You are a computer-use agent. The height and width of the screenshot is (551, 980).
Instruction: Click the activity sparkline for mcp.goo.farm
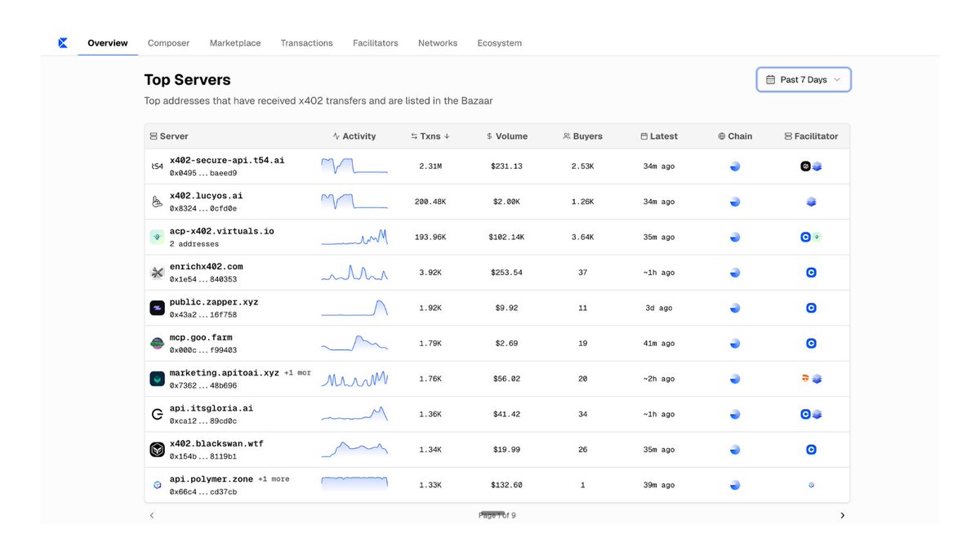click(354, 343)
